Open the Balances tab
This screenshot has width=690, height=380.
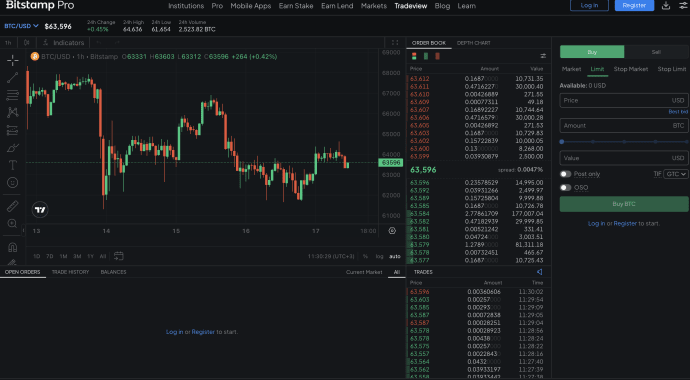(x=114, y=272)
